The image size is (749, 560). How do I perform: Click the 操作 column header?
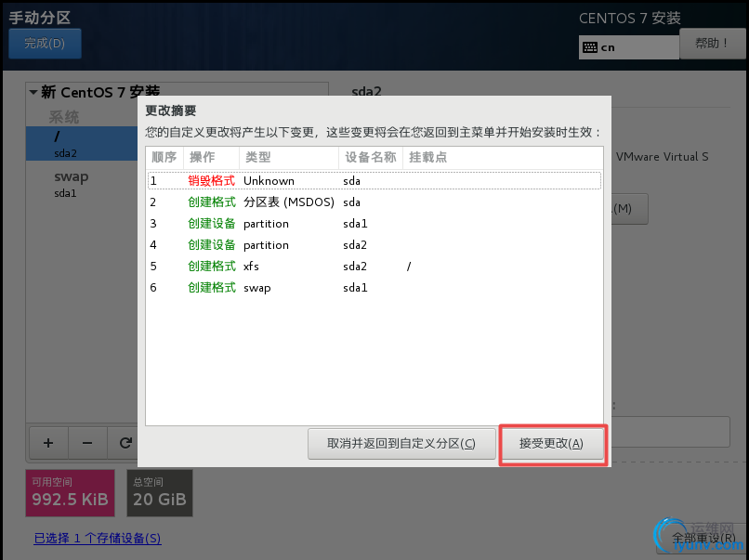click(x=211, y=158)
